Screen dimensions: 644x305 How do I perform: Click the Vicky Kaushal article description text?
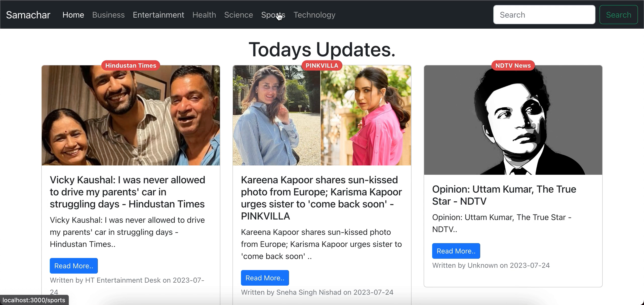[x=127, y=232]
